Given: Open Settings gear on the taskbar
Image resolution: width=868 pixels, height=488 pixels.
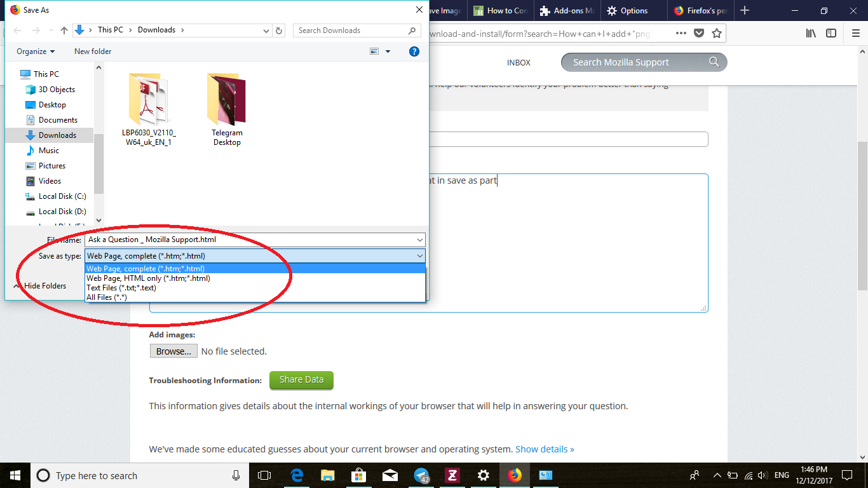Looking at the screenshot, I should (x=484, y=475).
